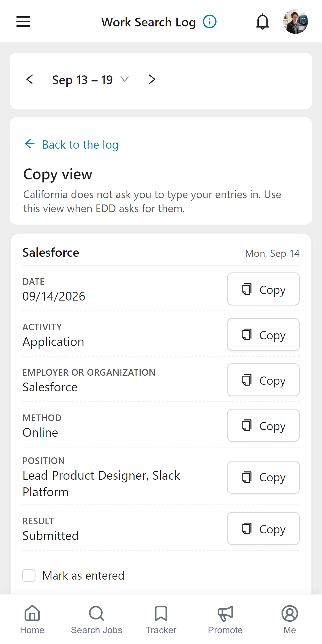Screen dimensions: 322x644
Task: Copy the EMPLOYER OR ORGANIZATION value
Action: tap(263, 380)
